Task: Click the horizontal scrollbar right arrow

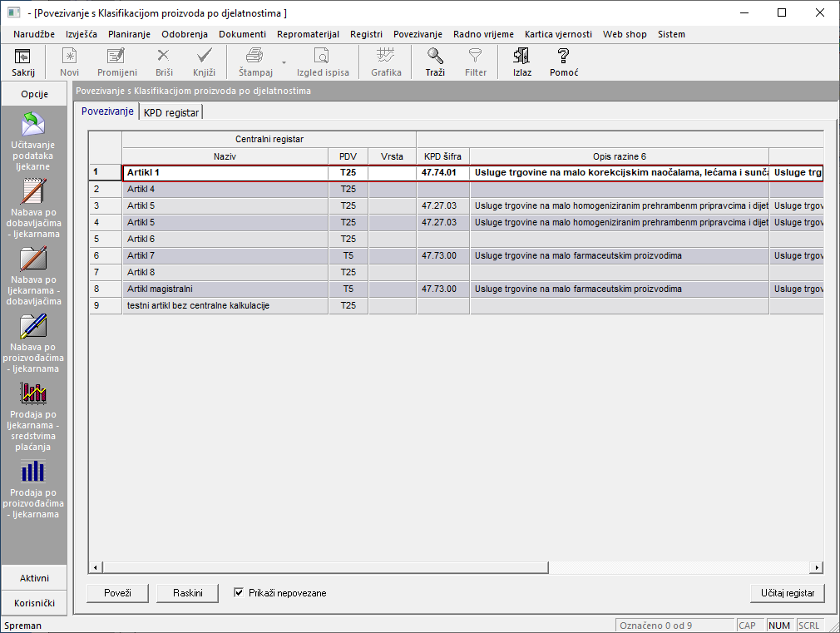Action: (818, 567)
